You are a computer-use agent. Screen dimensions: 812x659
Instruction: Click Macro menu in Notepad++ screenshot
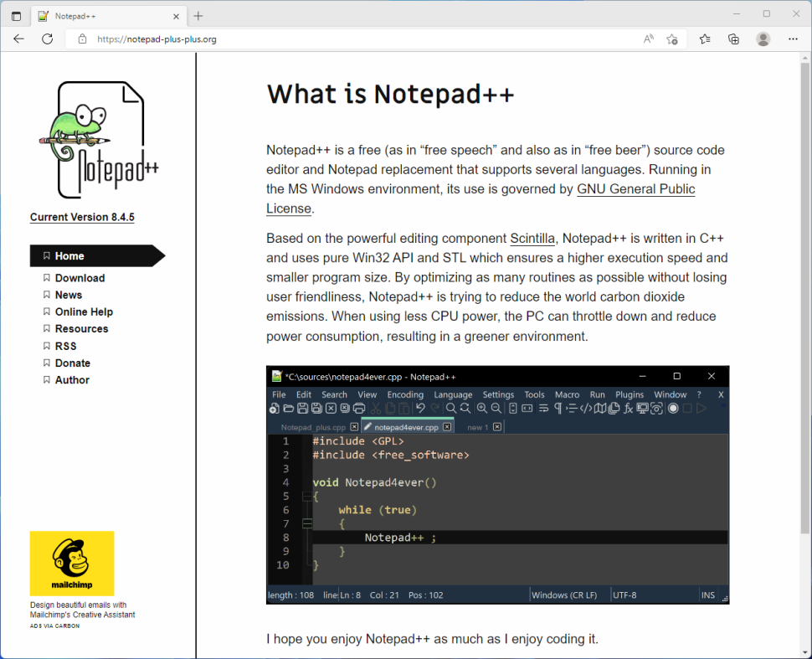pos(567,394)
